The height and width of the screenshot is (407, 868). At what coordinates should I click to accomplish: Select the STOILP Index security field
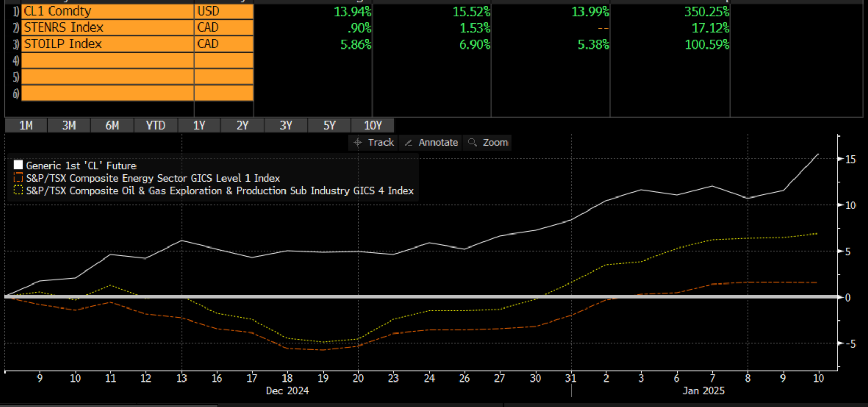[107, 44]
